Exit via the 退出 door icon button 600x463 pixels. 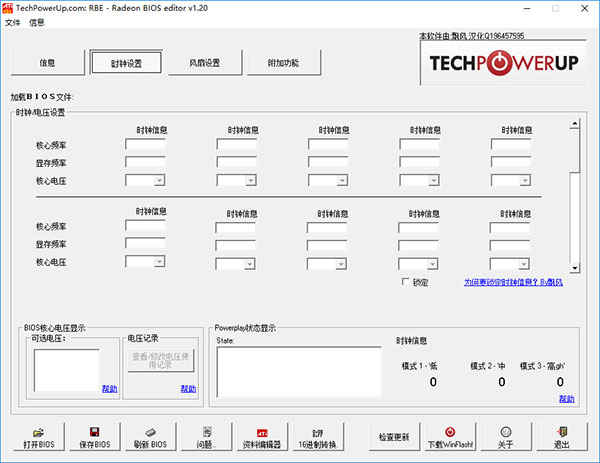[x=562, y=437]
